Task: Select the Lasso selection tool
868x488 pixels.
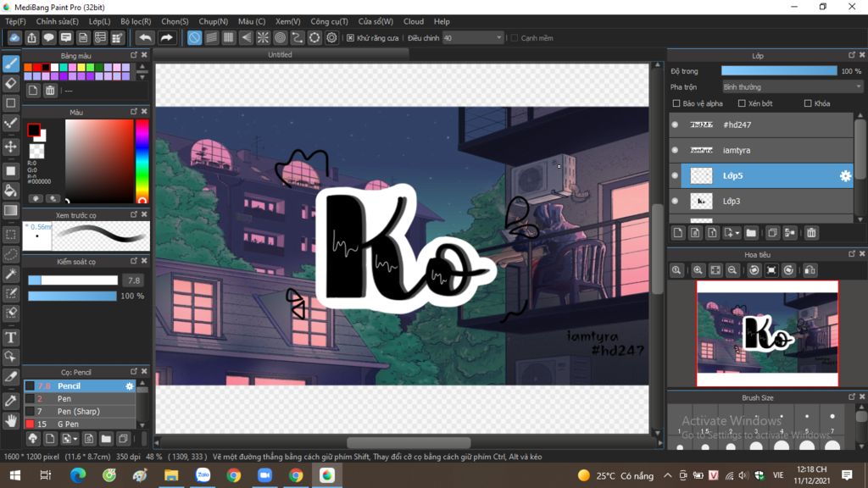Action: click(10, 254)
